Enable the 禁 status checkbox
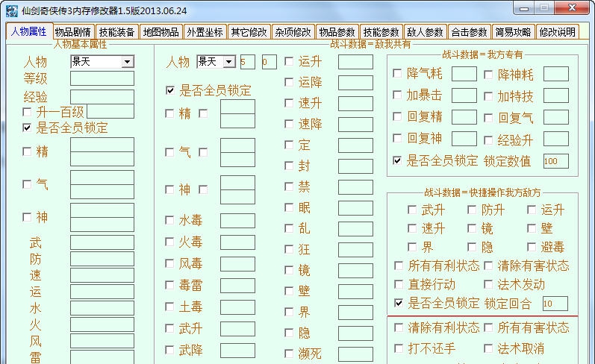 (x=289, y=186)
